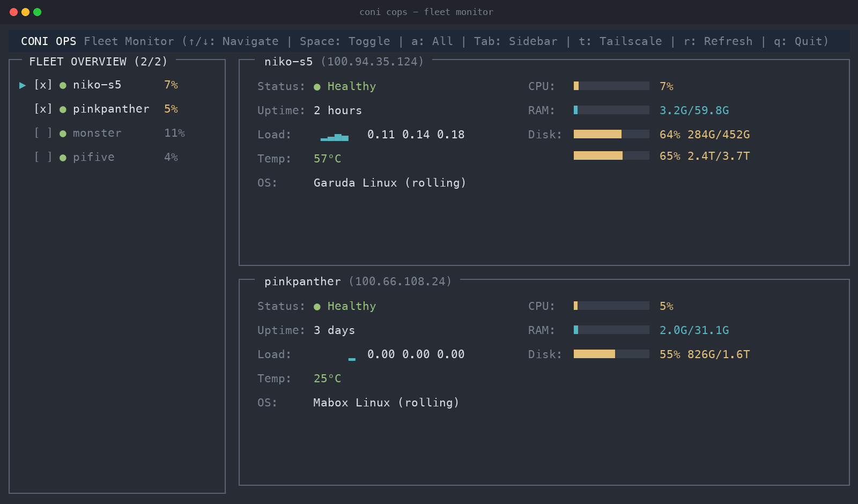Uncheck the pinkpanther checkbox
The image size is (858, 504).
pos(43,109)
